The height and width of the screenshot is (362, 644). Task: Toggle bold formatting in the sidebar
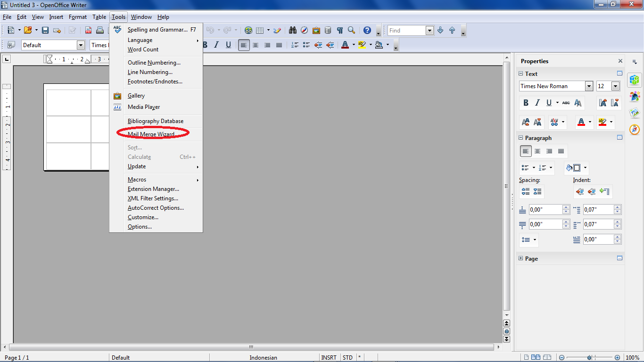525,103
